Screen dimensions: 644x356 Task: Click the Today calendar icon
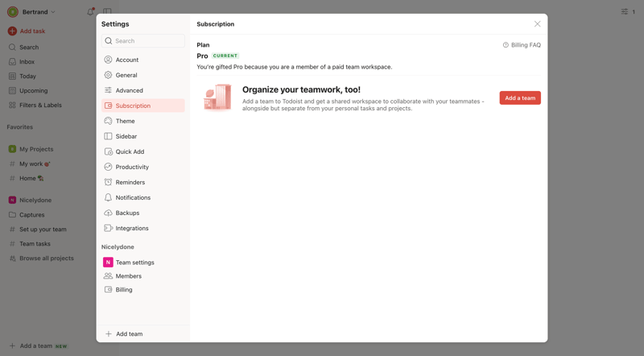click(12, 76)
